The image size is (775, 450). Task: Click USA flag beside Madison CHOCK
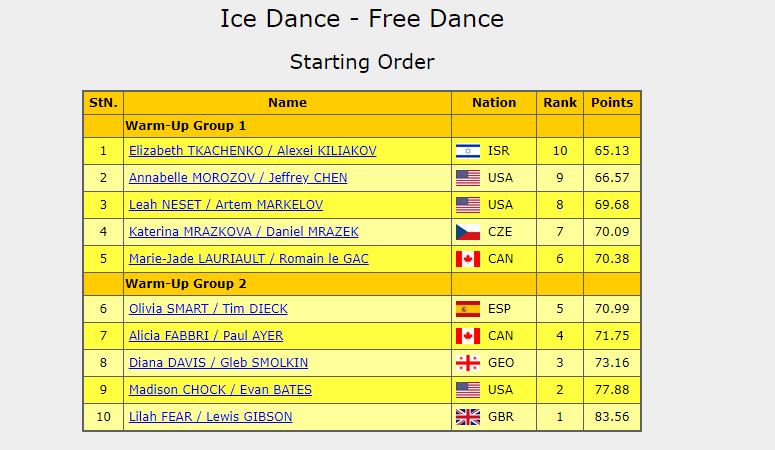(x=467, y=390)
